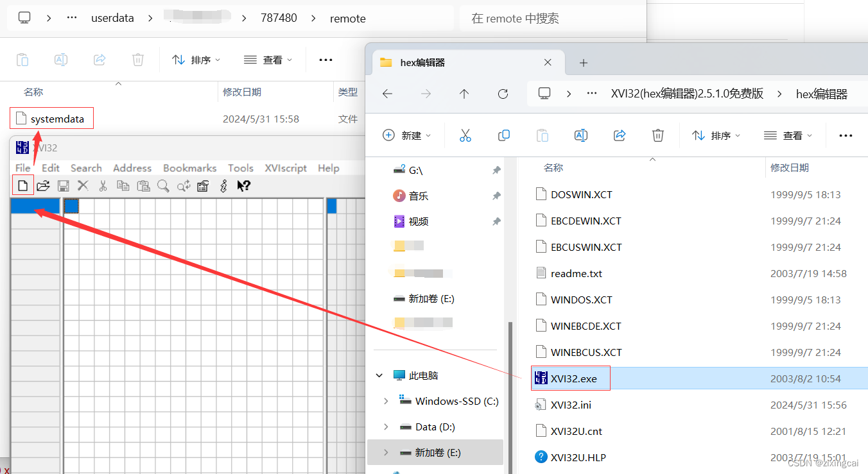Select the systemdata file in remote window
868x474 pixels.
tap(52, 119)
